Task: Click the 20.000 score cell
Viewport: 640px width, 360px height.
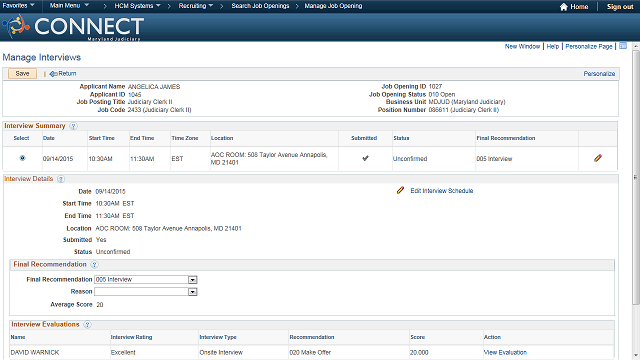Action: tap(419, 352)
